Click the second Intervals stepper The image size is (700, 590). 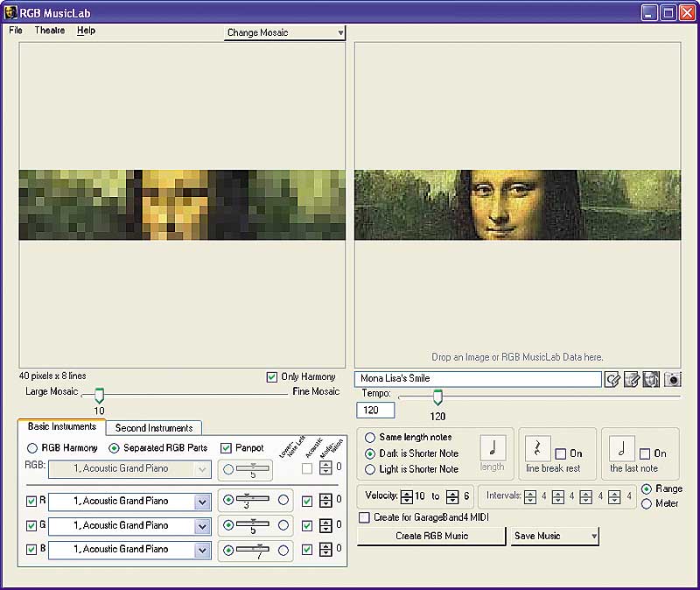(x=558, y=496)
